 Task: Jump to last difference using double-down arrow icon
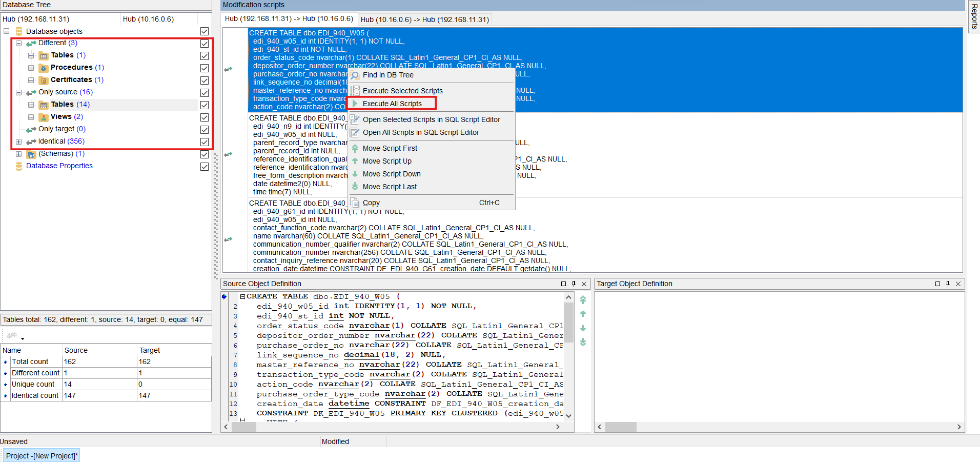click(x=583, y=342)
